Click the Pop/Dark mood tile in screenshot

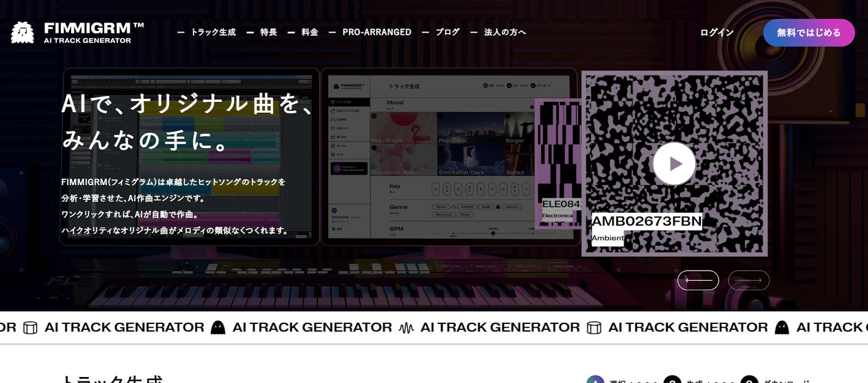click(470, 129)
